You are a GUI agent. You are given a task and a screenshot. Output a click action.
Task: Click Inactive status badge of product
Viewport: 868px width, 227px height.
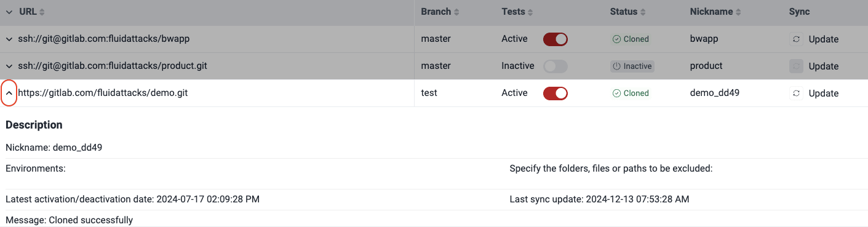(632, 66)
